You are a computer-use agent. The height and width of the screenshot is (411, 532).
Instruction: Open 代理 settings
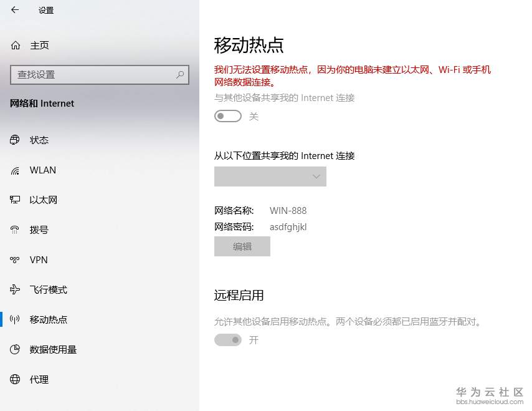[100, 379]
